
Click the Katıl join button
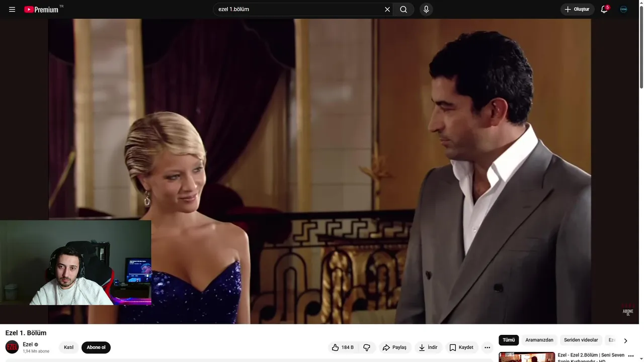point(68,347)
